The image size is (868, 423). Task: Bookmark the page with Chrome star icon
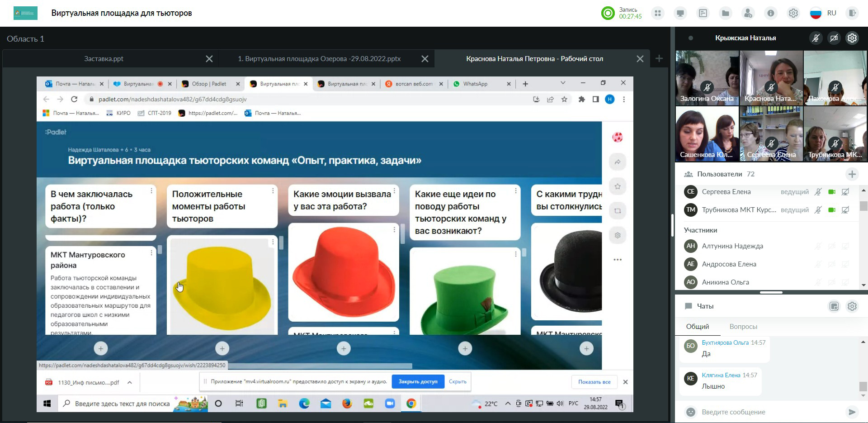(564, 99)
